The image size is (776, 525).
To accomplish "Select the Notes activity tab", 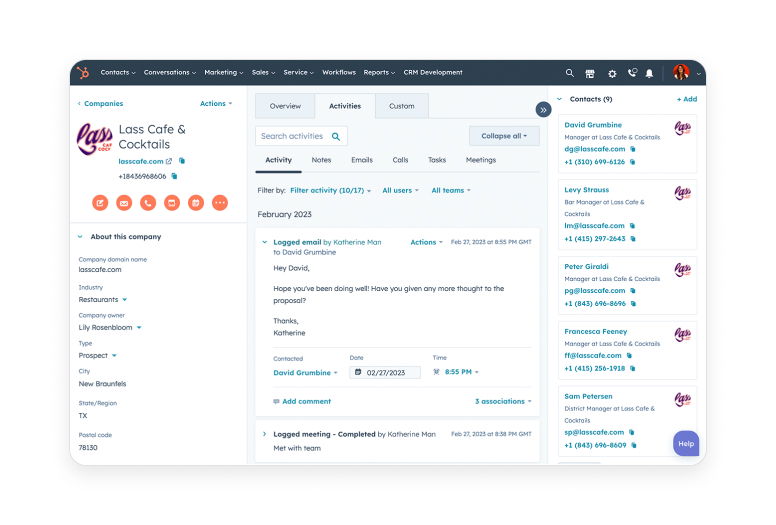I will coord(321,160).
